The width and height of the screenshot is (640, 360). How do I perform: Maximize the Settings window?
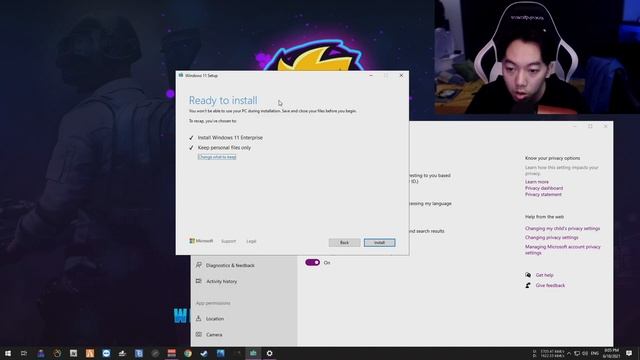tap(590, 127)
